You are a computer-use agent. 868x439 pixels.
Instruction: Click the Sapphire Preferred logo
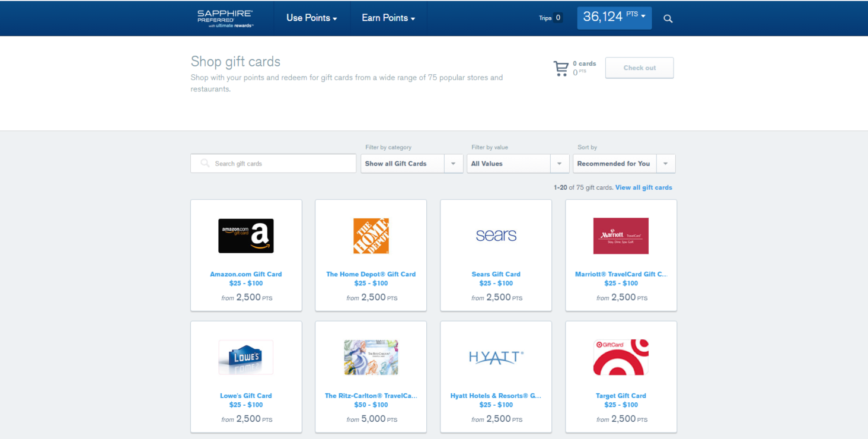(226, 18)
